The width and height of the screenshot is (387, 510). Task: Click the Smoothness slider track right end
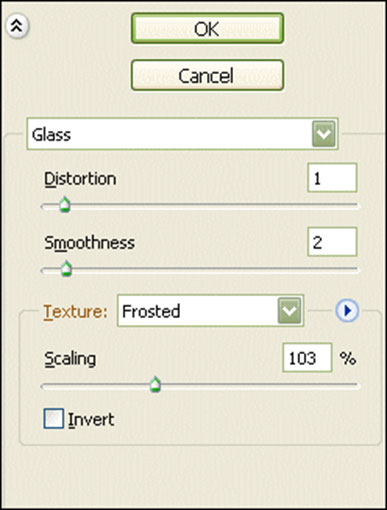[353, 270]
